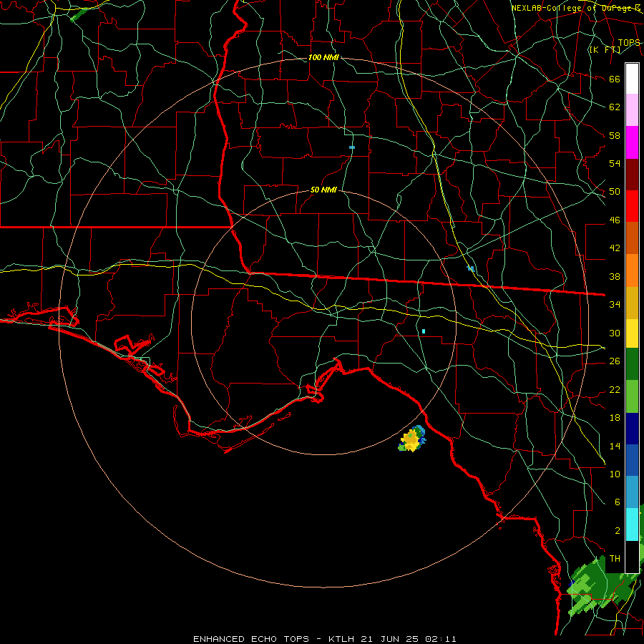Screen dimensions: 644x644
Task: Click the small green echo at the top left
Action: 77,15
